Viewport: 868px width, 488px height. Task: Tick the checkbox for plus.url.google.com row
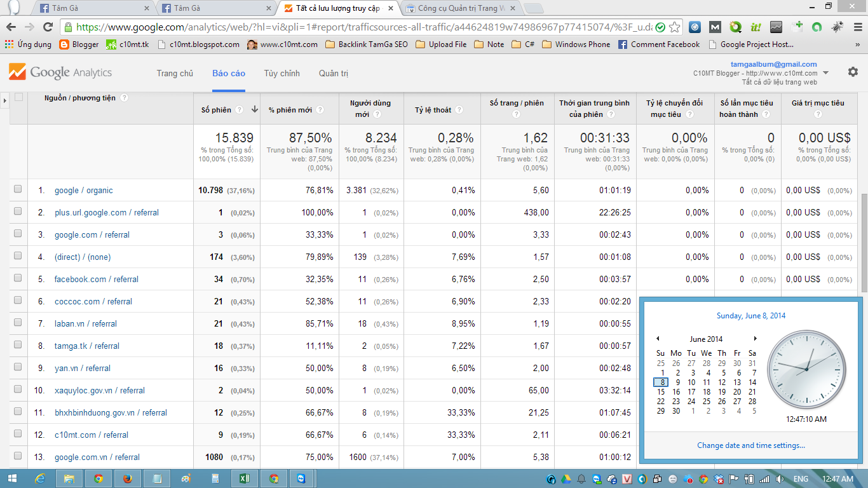click(18, 211)
